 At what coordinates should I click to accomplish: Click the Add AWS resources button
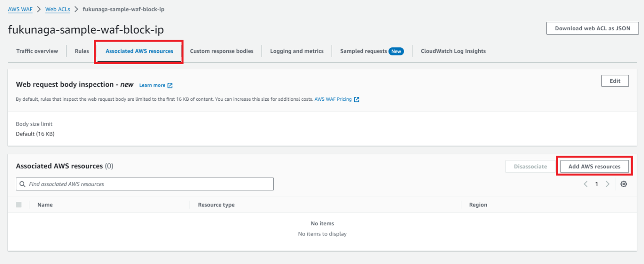point(594,166)
